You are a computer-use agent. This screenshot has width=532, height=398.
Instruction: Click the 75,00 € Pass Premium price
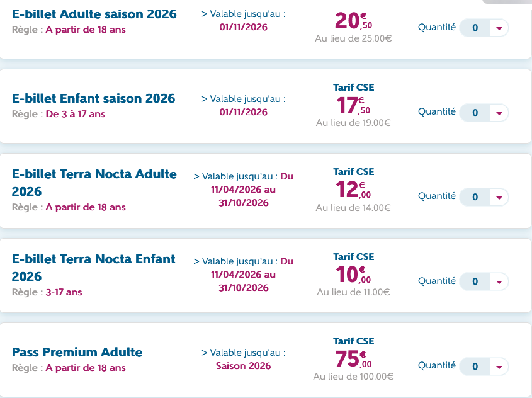(353, 359)
